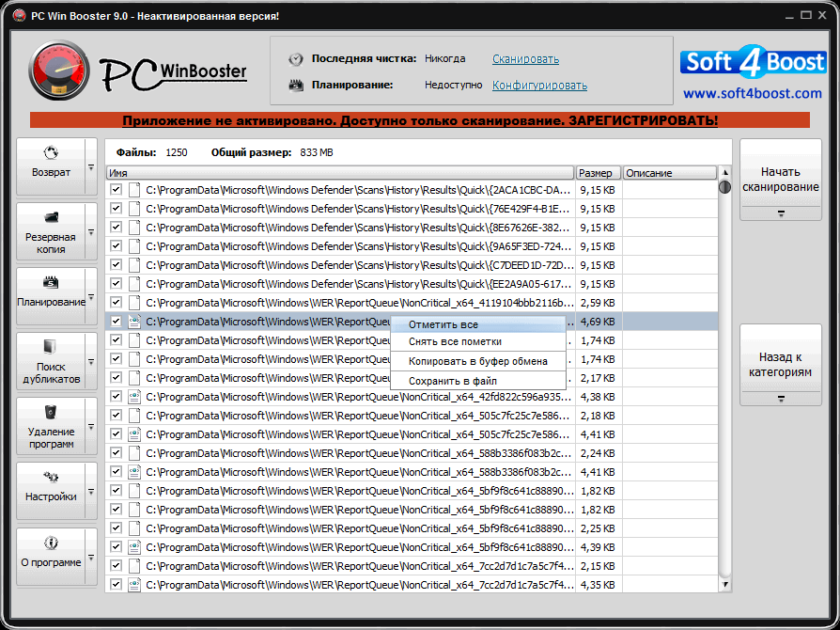Click file icon of the 4,38 KB row
Screen dimensions: 840x630
[134, 397]
